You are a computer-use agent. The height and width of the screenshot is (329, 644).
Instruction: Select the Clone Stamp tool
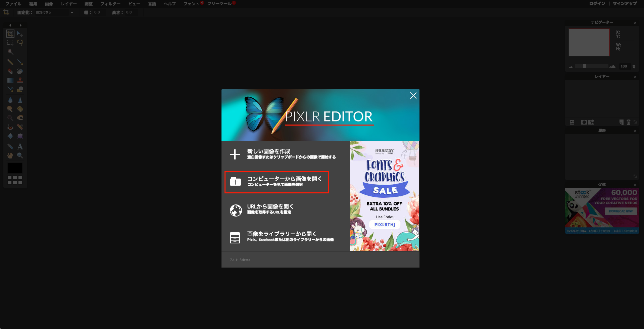[20, 80]
